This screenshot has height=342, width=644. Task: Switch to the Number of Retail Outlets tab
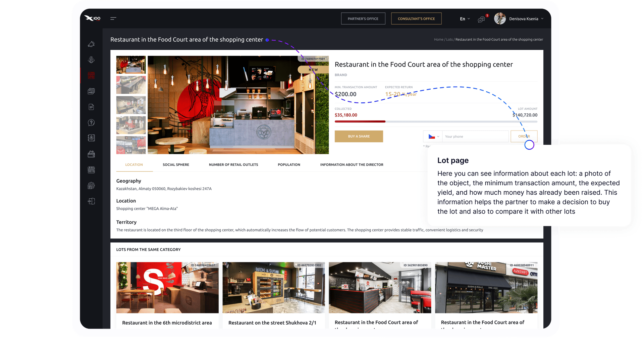point(233,165)
